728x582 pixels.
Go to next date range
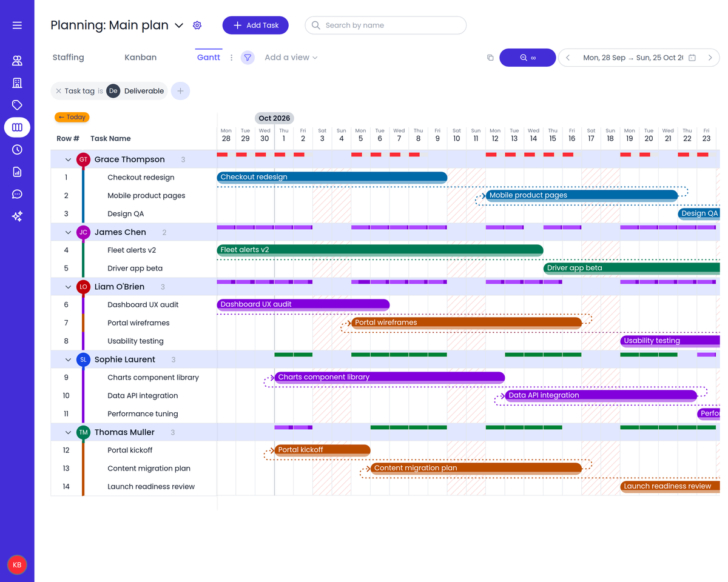[x=710, y=58]
